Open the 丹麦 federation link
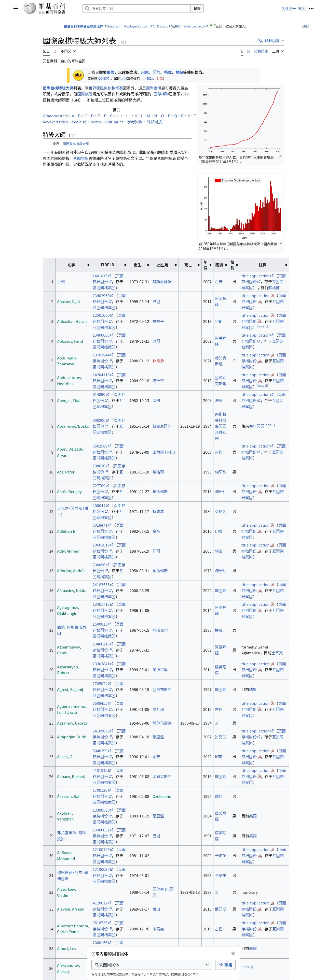 click(x=219, y=282)
